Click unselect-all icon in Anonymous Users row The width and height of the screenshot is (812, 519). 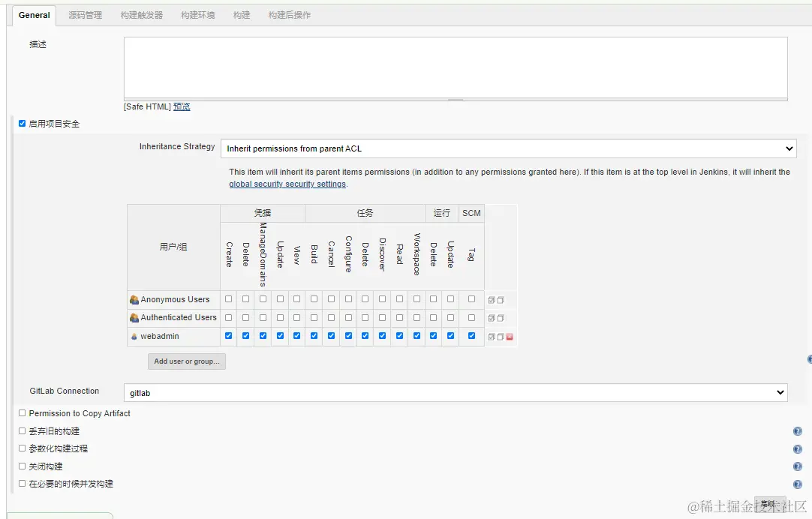tap(501, 300)
